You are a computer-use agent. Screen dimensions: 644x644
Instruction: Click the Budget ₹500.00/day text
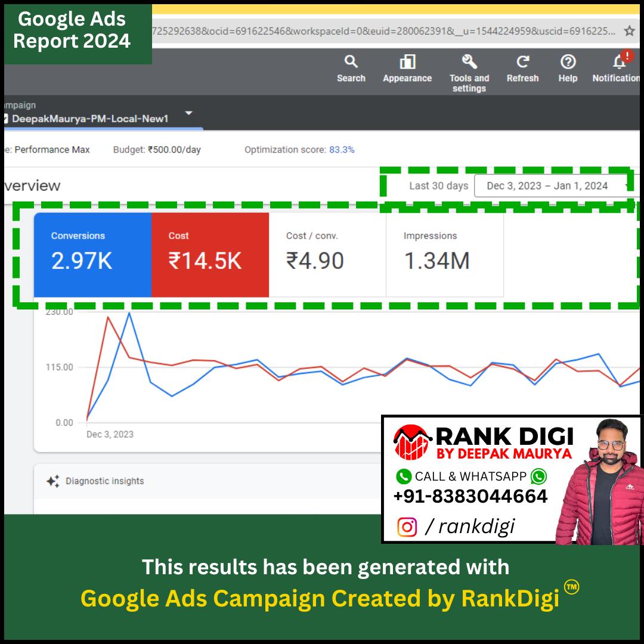[x=157, y=150]
